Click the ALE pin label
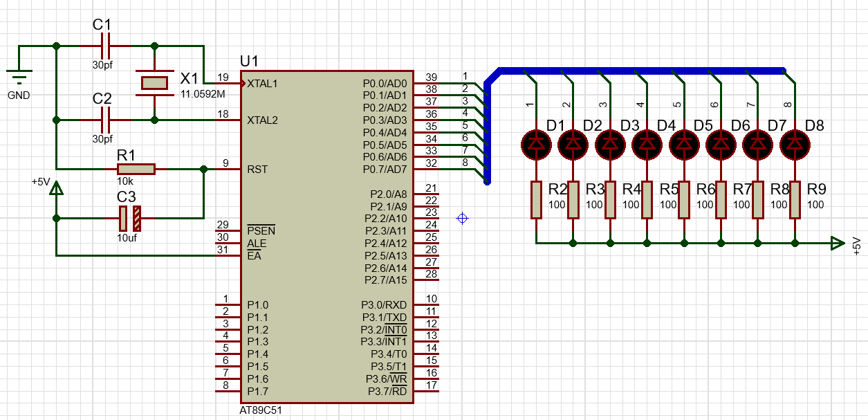This screenshot has width=868, height=420. pos(257,244)
